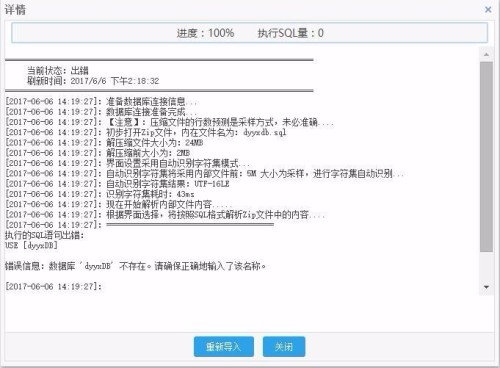Screen dimensions: 500x368
Task: Select the 数据库连接准备完成 log line
Action: (101, 112)
